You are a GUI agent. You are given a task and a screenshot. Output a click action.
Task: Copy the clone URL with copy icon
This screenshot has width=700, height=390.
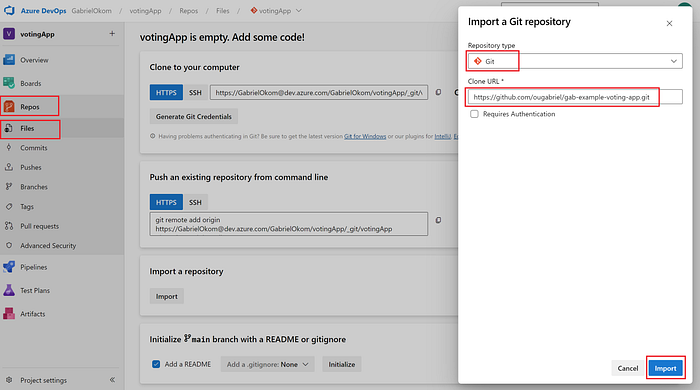tap(438, 92)
